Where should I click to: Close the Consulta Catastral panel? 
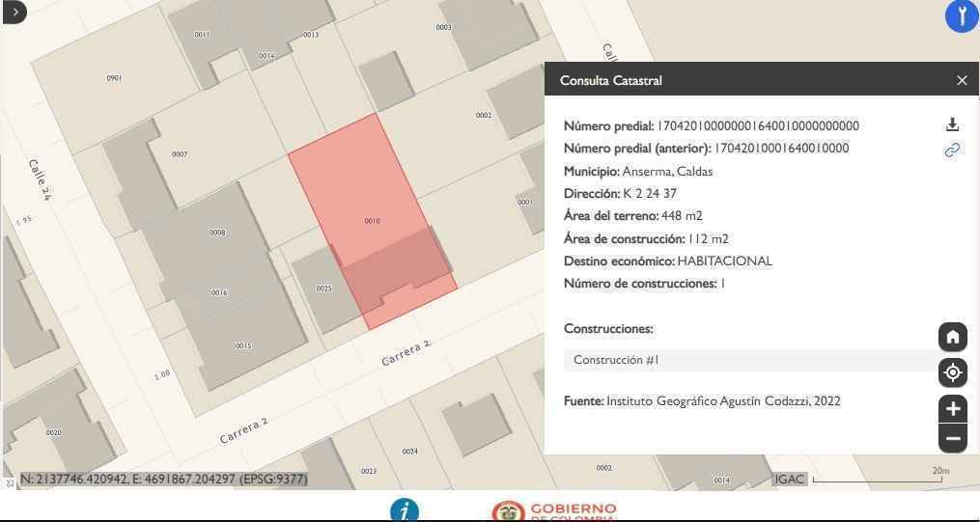tap(962, 80)
